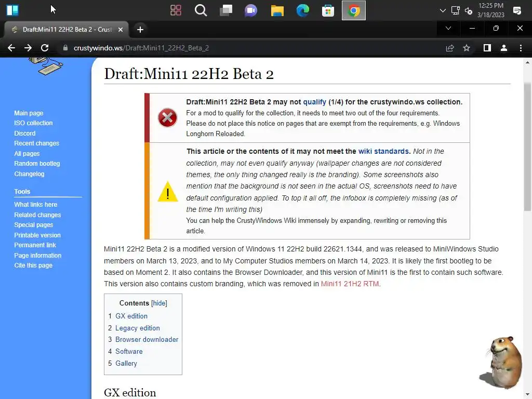The height and width of the screenshot is (399, 532).
Task: Click the animated hamster image
Action: (502, 362)
